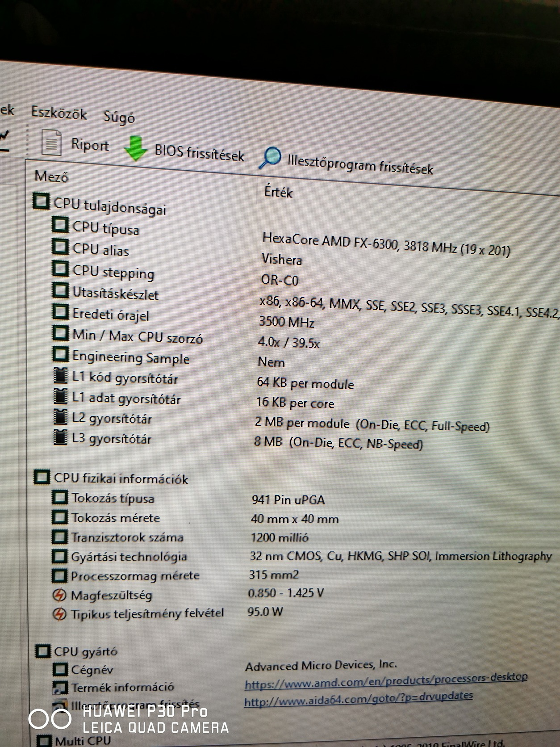This screenshot has width=560, height=747.
Task: Click the Érték column header
Action: (x=278, y=192)
